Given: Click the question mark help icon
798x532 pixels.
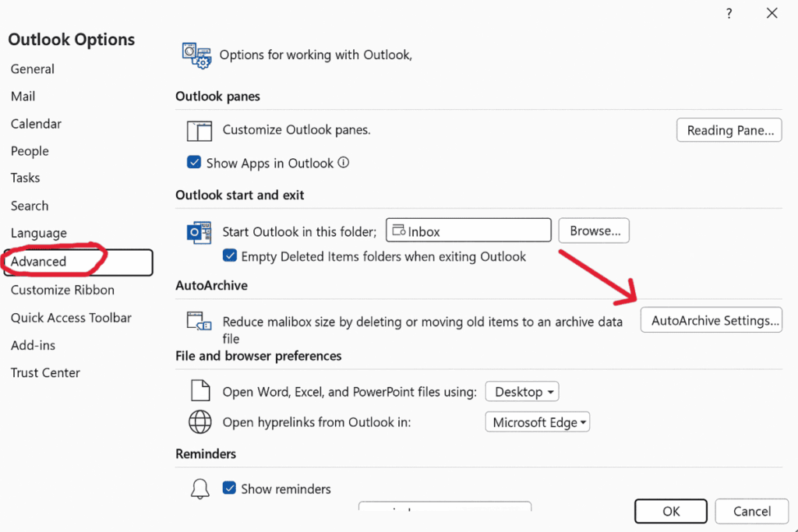Looking at the screenshot, I should coord(729,13).
